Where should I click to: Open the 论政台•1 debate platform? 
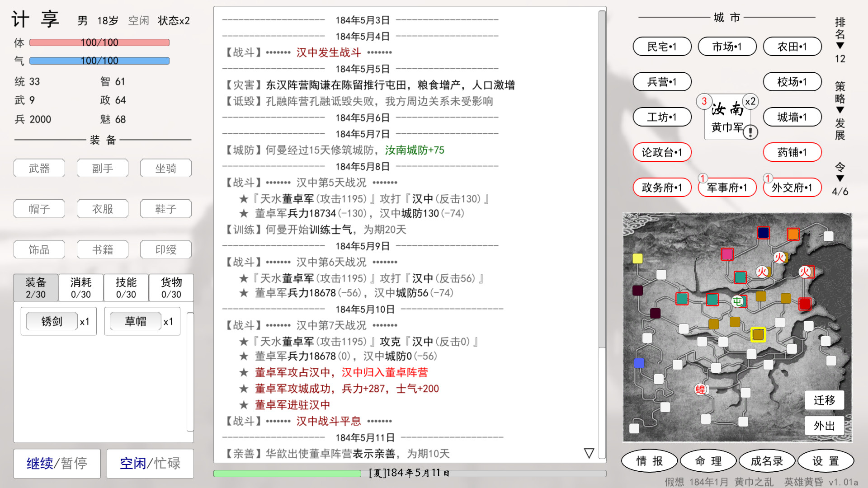662,152
